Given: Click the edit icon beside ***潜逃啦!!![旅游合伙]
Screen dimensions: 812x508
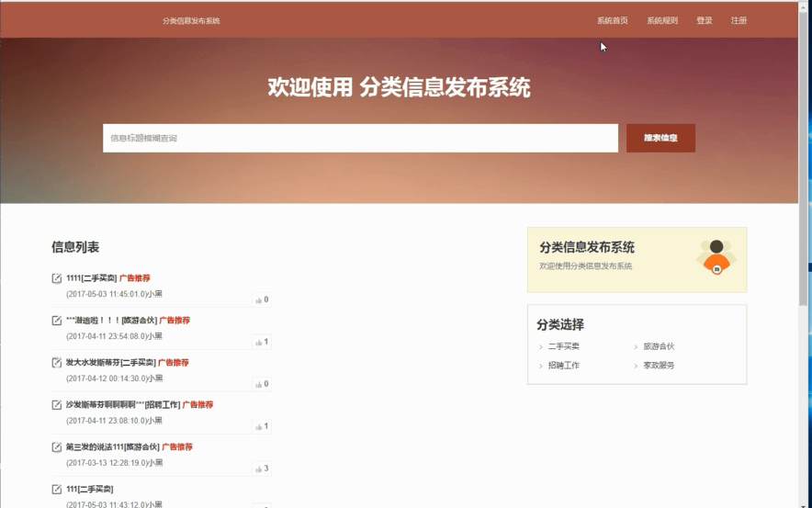Looking at the screenshot, I should pos(57,321).
